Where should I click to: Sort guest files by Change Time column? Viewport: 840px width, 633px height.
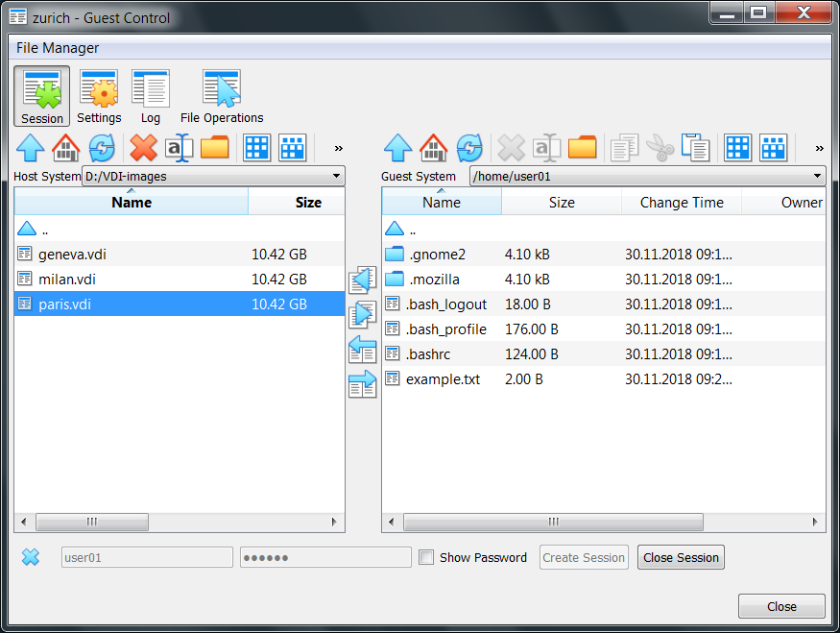(682, 202)
